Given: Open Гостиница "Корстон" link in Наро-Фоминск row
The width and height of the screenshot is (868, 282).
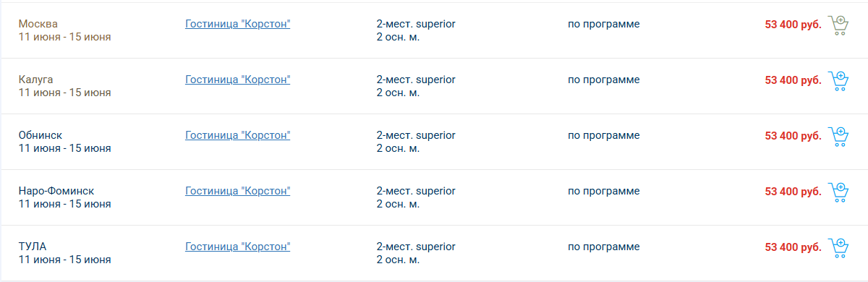Looking at the screenshot, I should point(237,191).
